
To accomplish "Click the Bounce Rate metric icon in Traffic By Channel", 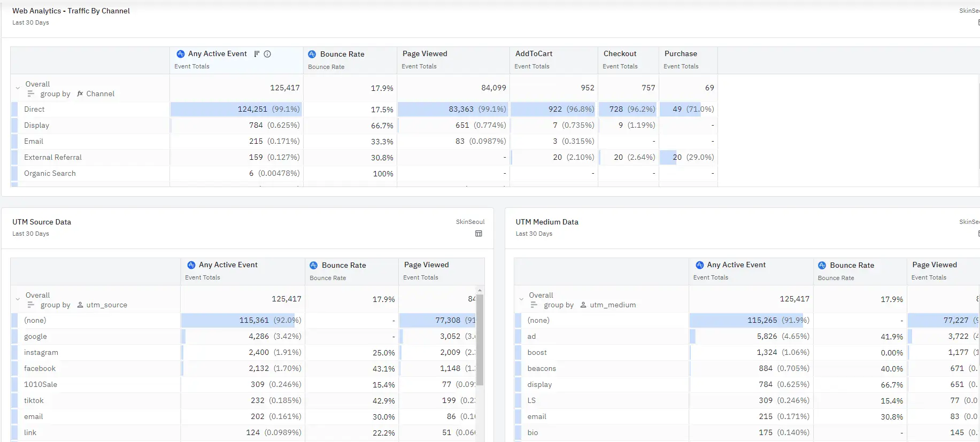I will (312, 54).
